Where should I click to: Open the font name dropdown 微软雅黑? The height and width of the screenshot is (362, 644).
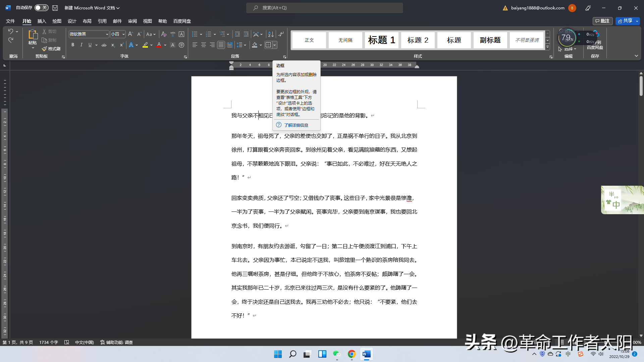coord(107,34)
